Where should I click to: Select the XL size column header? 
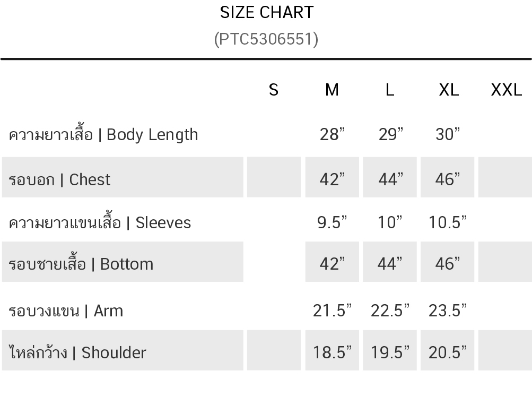[449, 90]
